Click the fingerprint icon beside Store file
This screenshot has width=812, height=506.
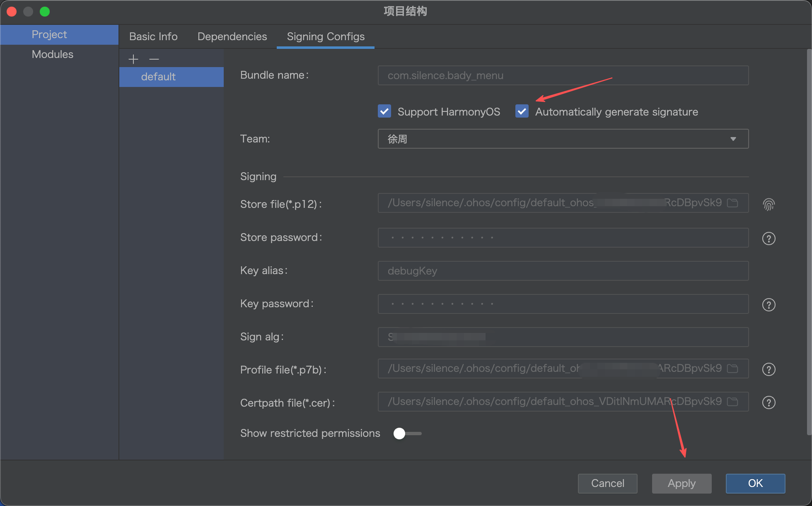coord(768,204)
